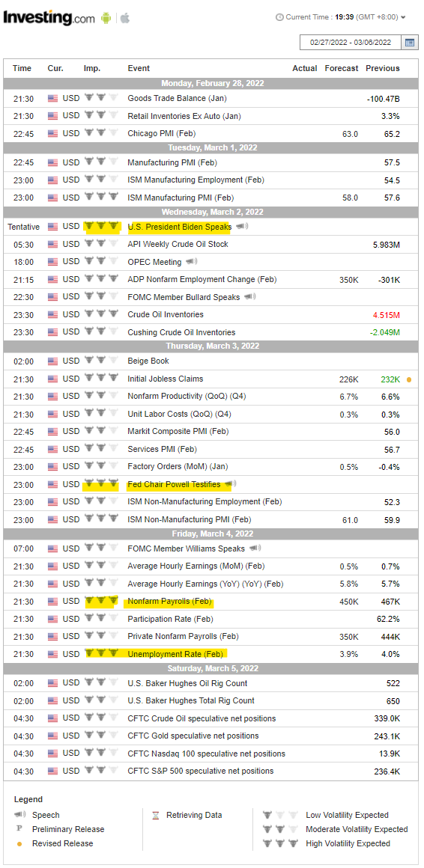Click the Imp. column header

(x=92, y=68)
